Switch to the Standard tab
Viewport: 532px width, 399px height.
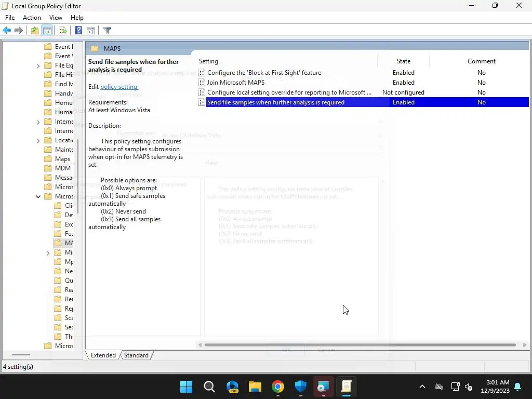tap(136, 355)
